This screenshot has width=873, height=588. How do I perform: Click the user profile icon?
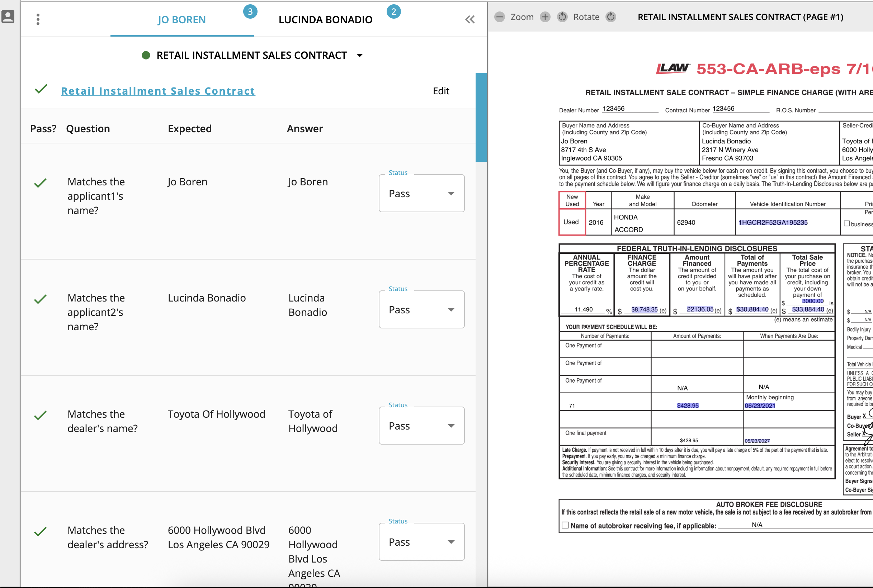click(8, 16)
